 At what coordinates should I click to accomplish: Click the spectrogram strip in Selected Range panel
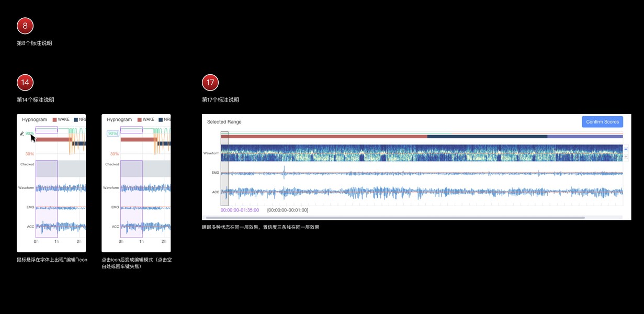point(422,153)
